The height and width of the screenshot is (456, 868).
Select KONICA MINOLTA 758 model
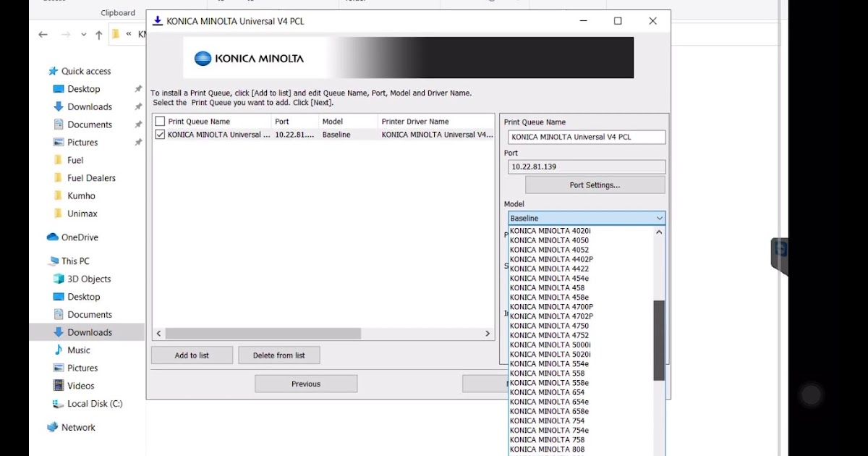pos(547,439)
